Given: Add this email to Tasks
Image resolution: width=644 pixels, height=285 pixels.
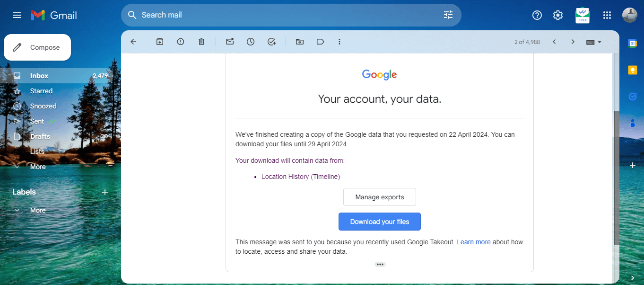Looking at the screenshot, I should coord(271,42).
